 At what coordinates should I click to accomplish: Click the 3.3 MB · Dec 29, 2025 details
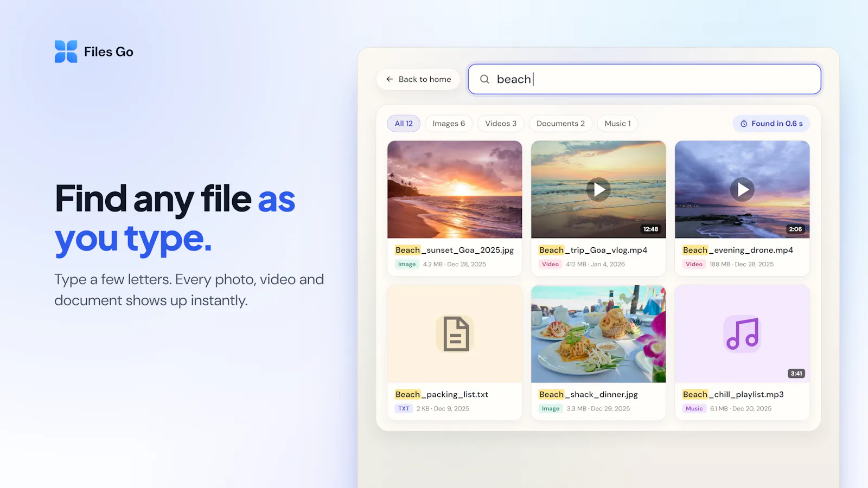pos(598,409)
